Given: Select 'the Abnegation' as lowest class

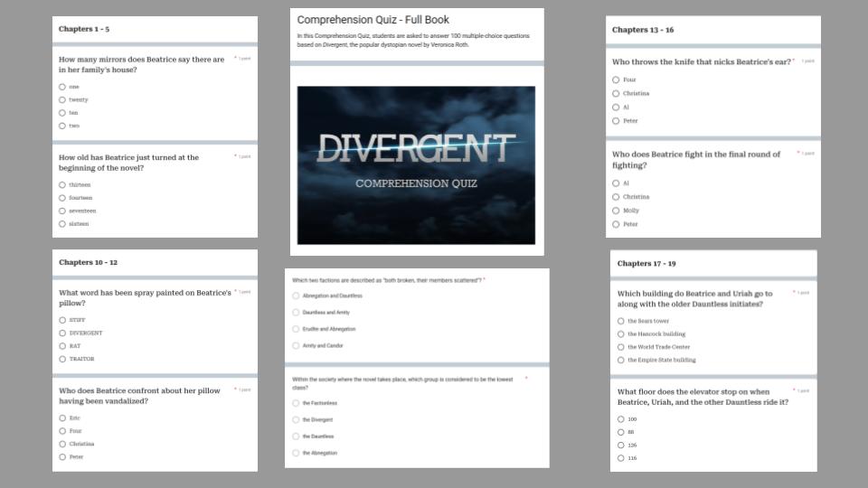Looking at the screenshot, I should (x=297, y=453).
